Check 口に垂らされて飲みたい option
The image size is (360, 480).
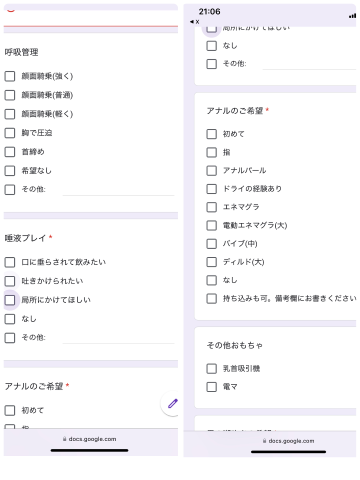click(x=10, y=262)
